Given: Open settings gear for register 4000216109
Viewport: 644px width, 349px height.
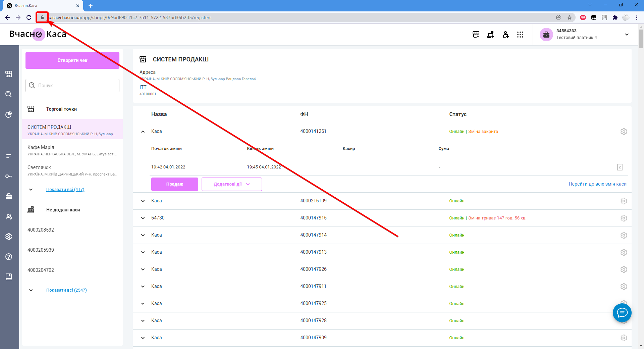Looking at the screenshot, I should 624,201.
